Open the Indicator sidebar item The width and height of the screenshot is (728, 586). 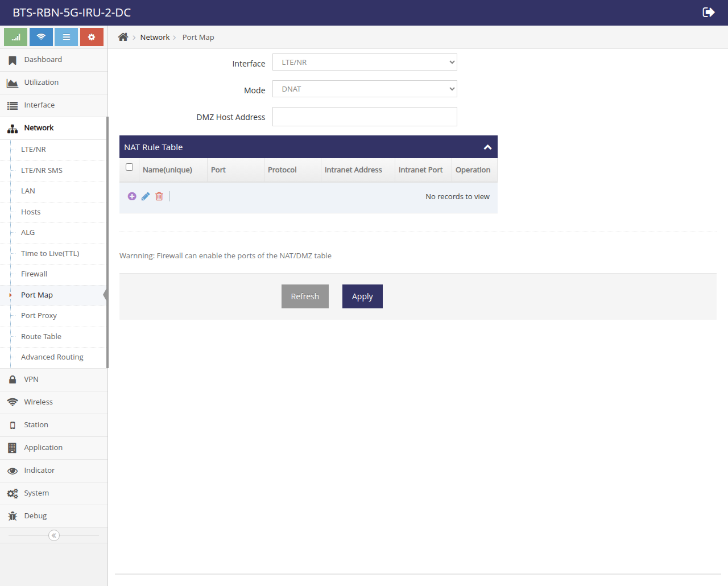53,471
